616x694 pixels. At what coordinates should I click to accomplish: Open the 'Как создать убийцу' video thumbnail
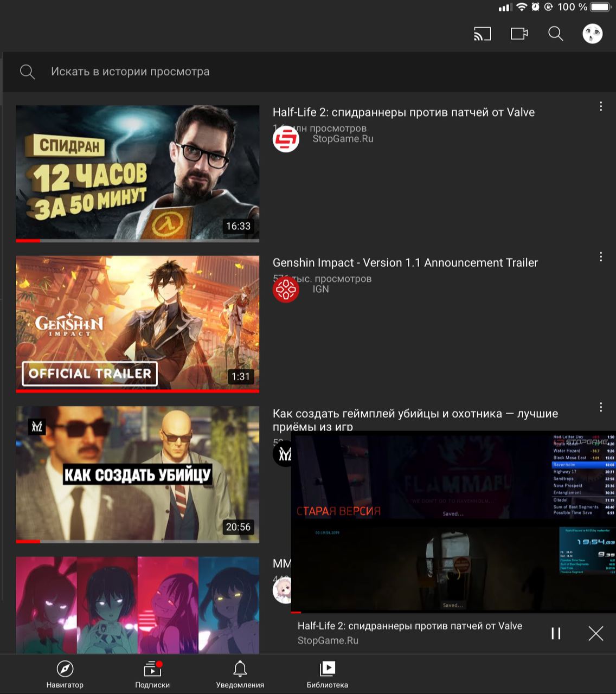point(137,474)
